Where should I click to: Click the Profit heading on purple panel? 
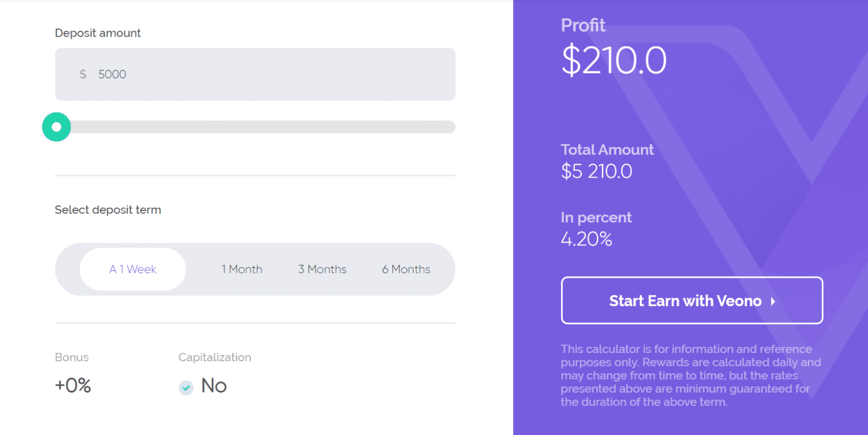[x=583, y=25]
